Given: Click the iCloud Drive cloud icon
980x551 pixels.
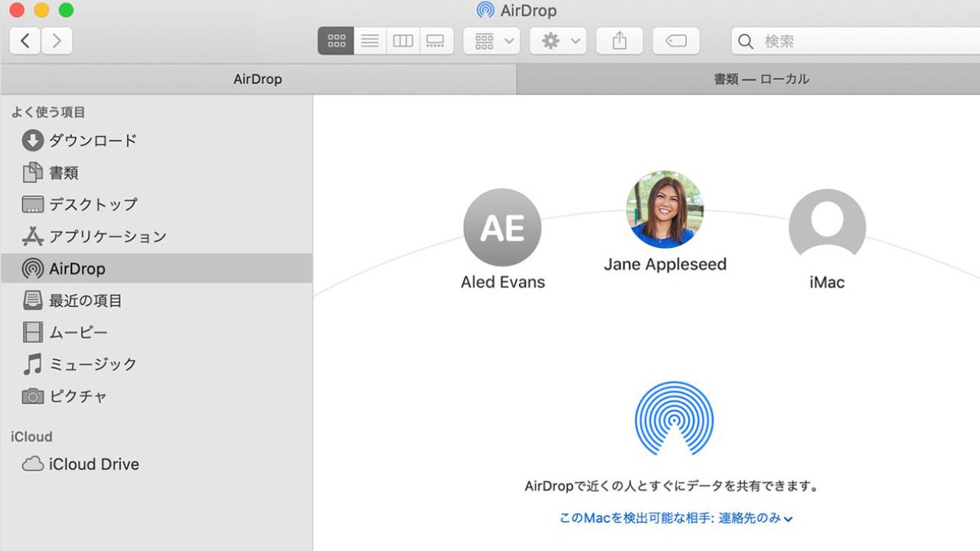Looking at the screenshot, I should pos(33,464).
